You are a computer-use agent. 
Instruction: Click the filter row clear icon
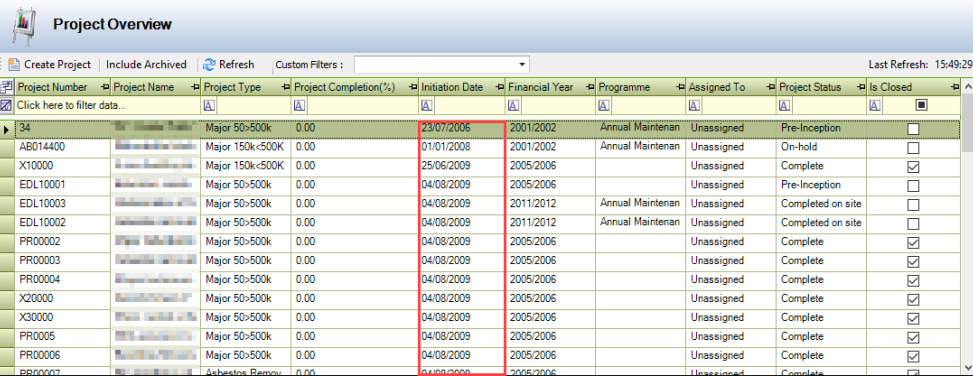(7, 105)
